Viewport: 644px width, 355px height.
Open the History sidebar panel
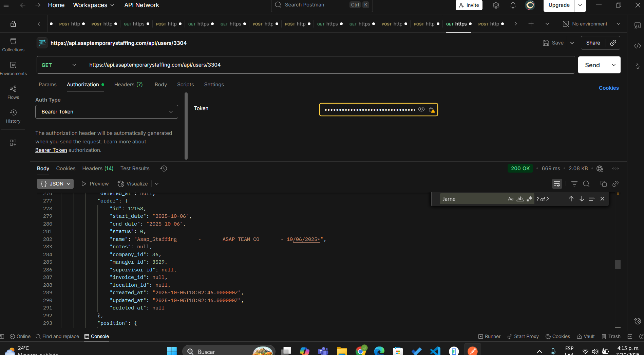[x=13, y=116]
